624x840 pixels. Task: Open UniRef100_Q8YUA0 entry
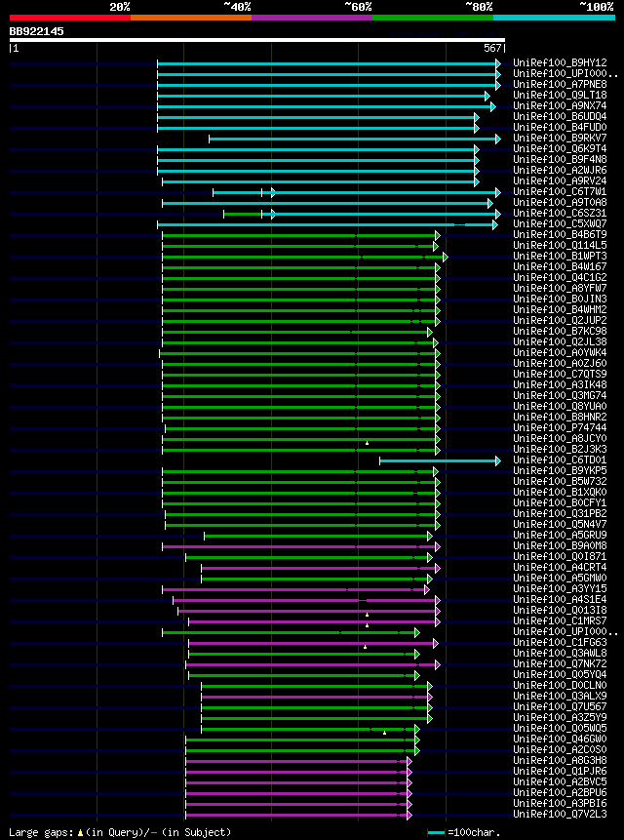coord(560,406)
